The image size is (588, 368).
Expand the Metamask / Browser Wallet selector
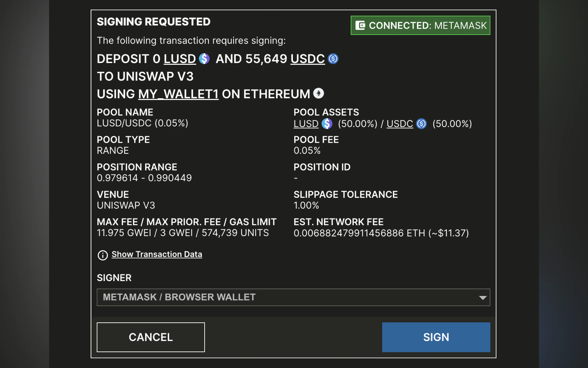293,297
